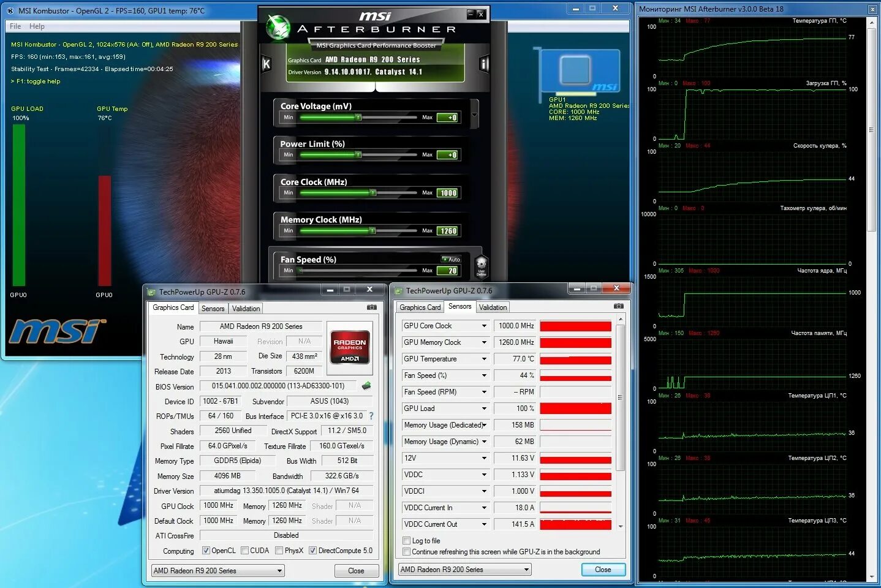
Task: Open the GPU Core Clock sensor dropdown
Action: (x=484, y=326)
